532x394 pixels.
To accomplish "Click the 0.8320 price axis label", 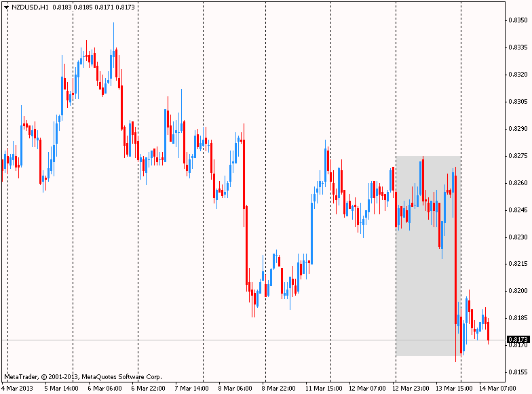I will coord(518,75).
